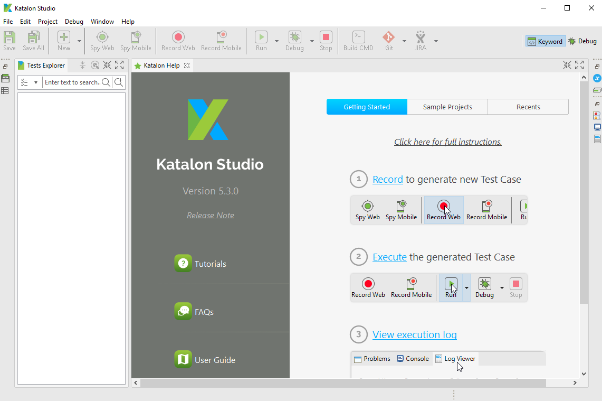Click the search text field in Tests Explorer

[71, 82]
